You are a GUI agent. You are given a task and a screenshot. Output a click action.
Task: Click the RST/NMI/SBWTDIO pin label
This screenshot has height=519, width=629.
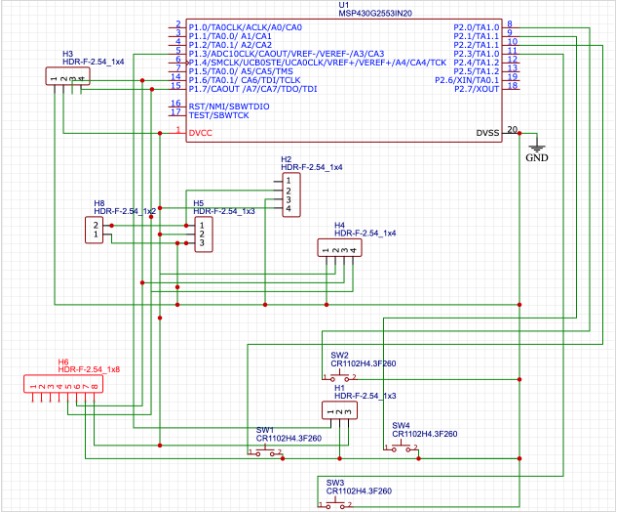click(229, 105)
